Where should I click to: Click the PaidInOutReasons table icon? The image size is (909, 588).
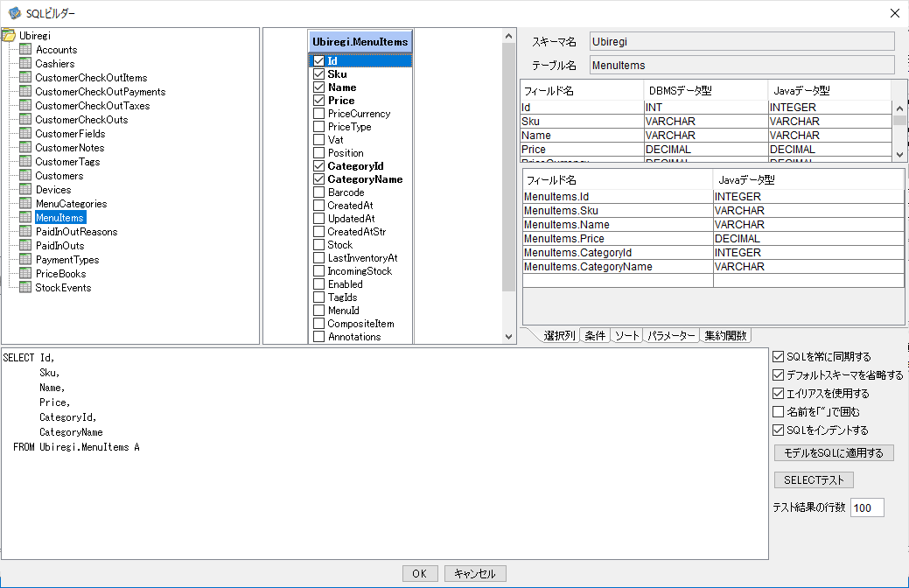tap(25, 231)
